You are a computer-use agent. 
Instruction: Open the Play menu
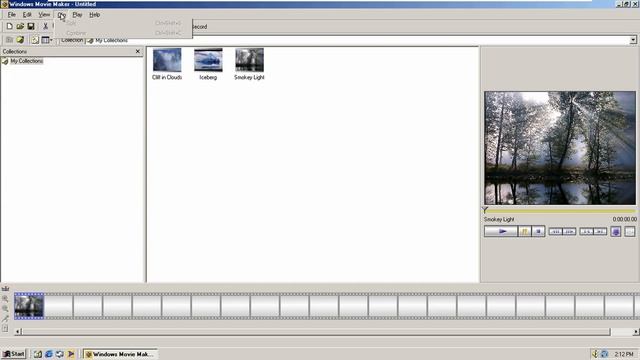tap(77, 15)
